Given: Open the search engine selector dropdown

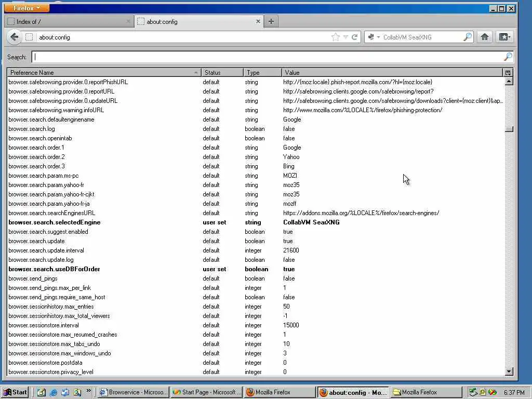Looking at the screenshot, I should (374, 37).
